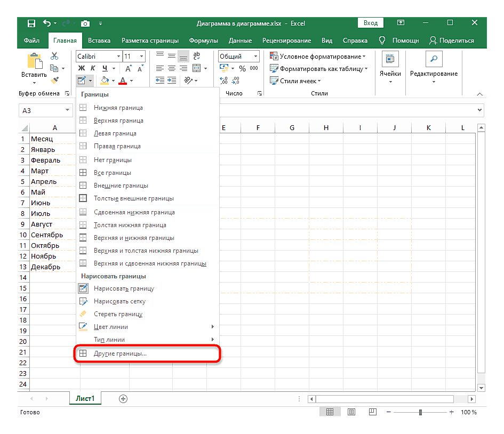Click the Merge and Center icon
The width and height of the screenshot is (504, 434).
point(196,68)
